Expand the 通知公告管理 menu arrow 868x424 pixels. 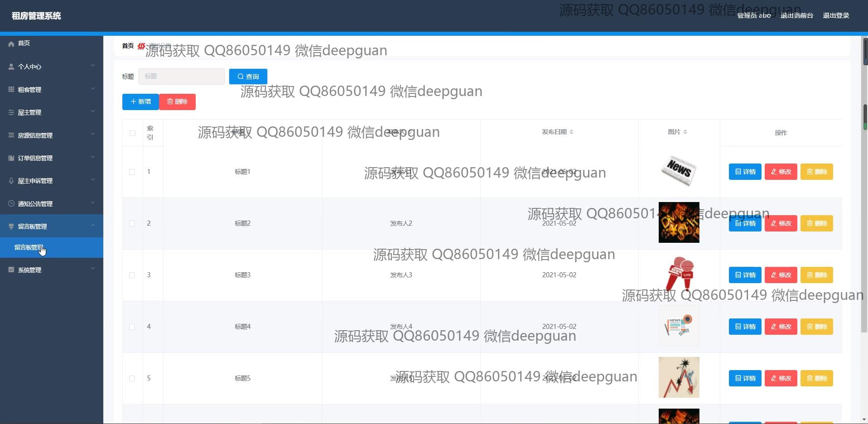pos(93,203)
